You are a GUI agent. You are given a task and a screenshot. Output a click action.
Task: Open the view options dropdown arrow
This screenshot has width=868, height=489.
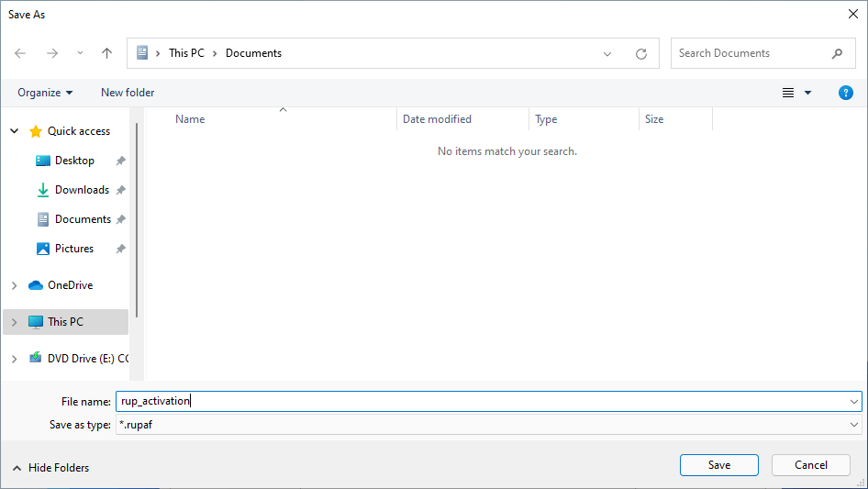(808, 93)
